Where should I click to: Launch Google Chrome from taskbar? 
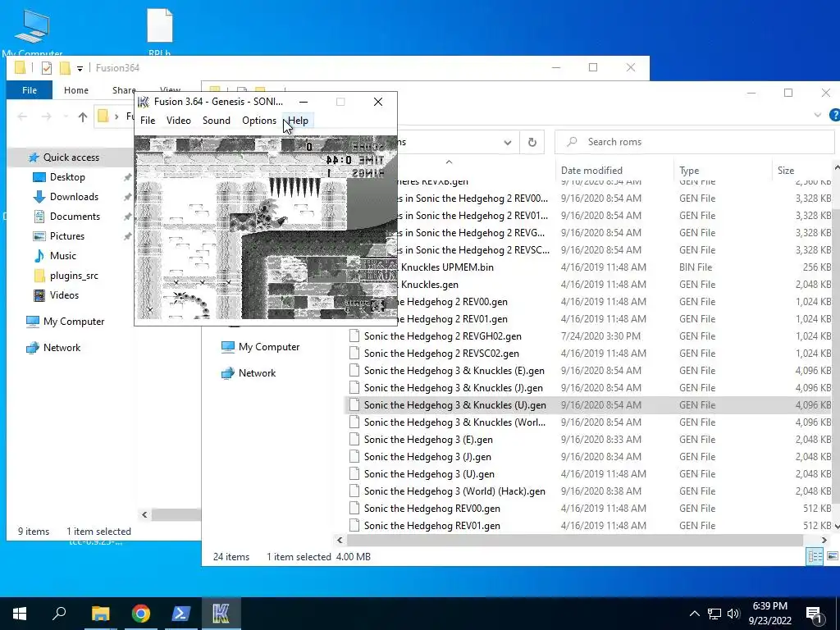click(141, 614)
